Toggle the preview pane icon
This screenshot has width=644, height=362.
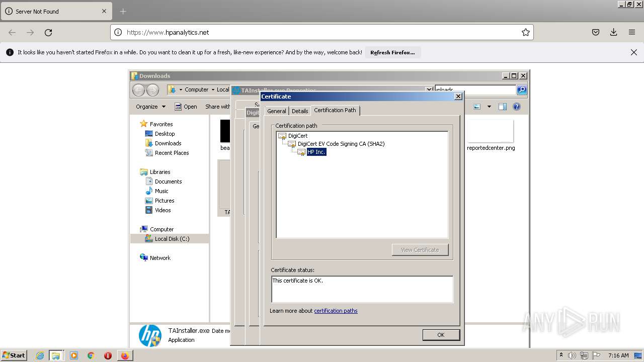tap(502, 107)
